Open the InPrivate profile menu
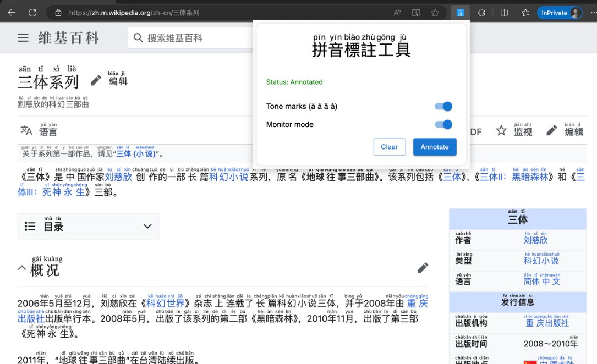This screenshot has height=364, width=597. (x=559, y=13)
